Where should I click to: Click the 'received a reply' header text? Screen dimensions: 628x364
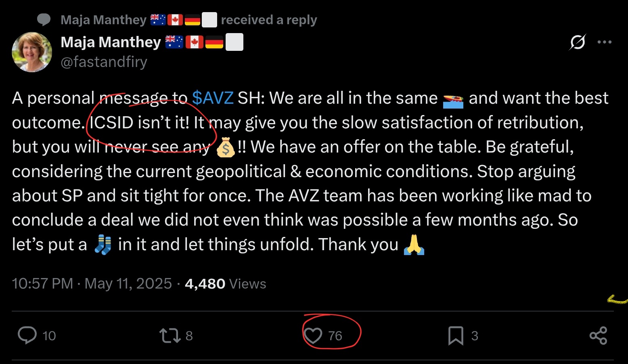click(269, 20)
